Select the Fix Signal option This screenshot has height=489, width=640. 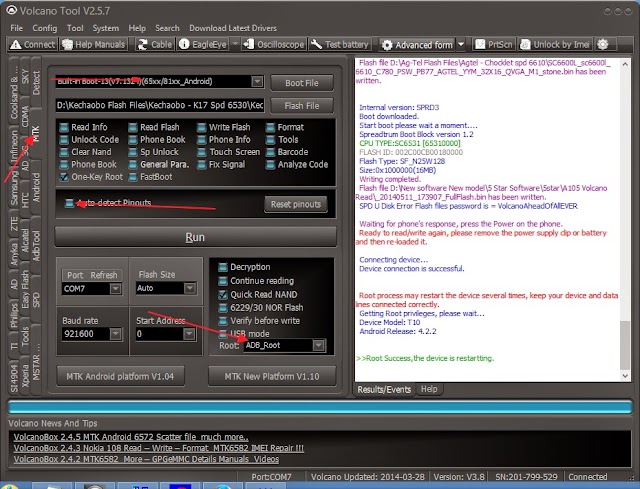pyautogui.click(x=221, y=164)
